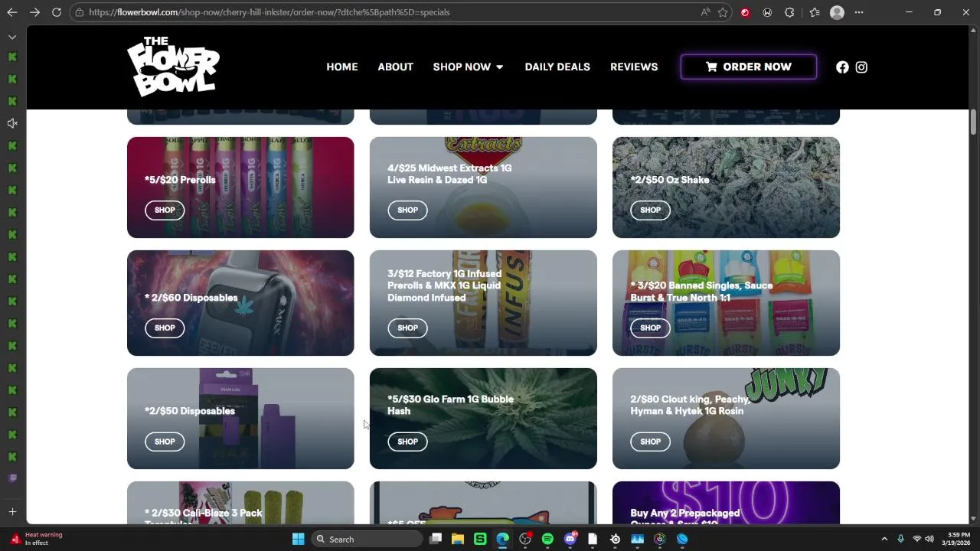This screenshot has width=980, height=551.
Task: Shop the 5/$30 Glo Farm Bubble Hash deal
Action: 407,442
